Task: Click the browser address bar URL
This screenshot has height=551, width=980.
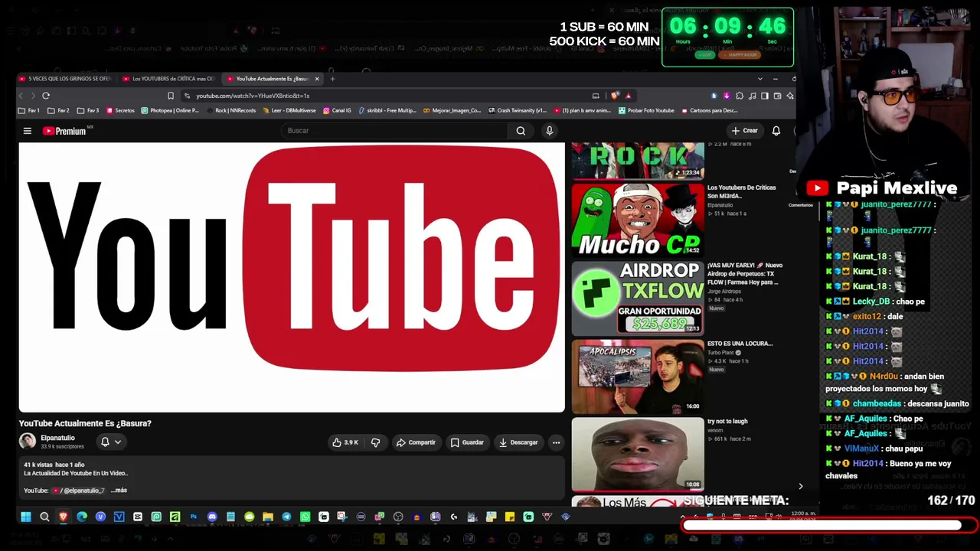Action: pyautogui.click(x=253, y=96)
